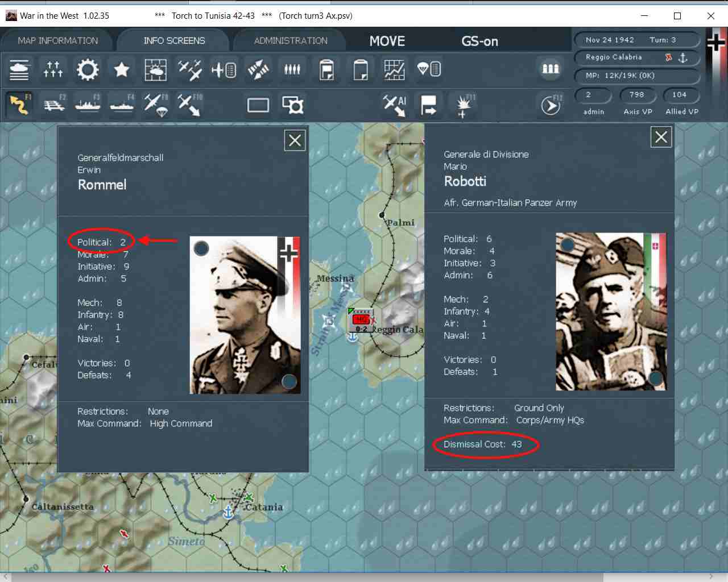Switch to the ADMINISTRATION tab
Image resolution: width=728 pixels, height=582 pixels.
click(291, 41)
